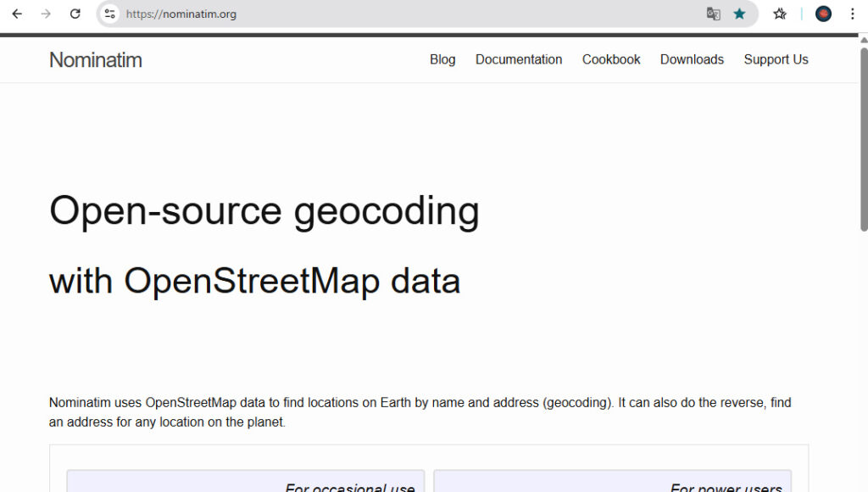Select the 'For power users' card

tap(612, 482)
